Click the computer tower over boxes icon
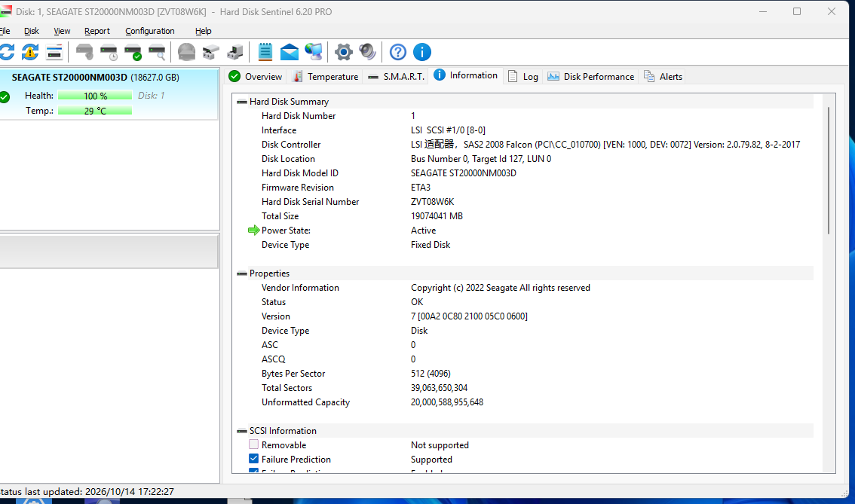 pyautogui.click(x=235, y=52)
